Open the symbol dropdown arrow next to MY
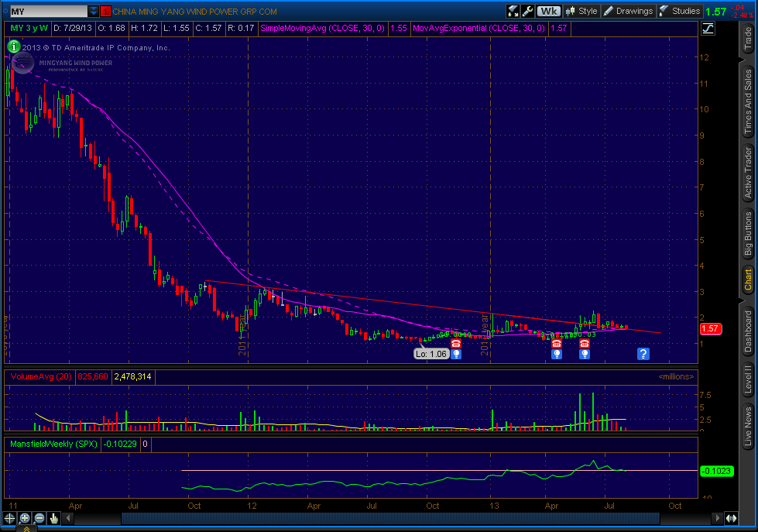This screenshot has width=758, height=532. coord(94,12)
